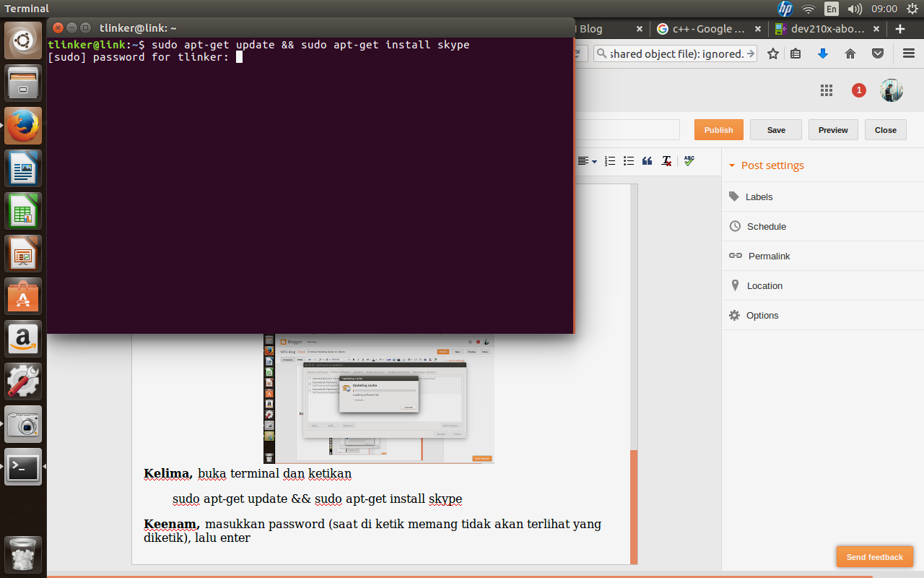The width and height of the screenshot is (924, 578).
Task: Click the 'sudo apt-get update' command line in the post
Action: click(x=317, y=499)
